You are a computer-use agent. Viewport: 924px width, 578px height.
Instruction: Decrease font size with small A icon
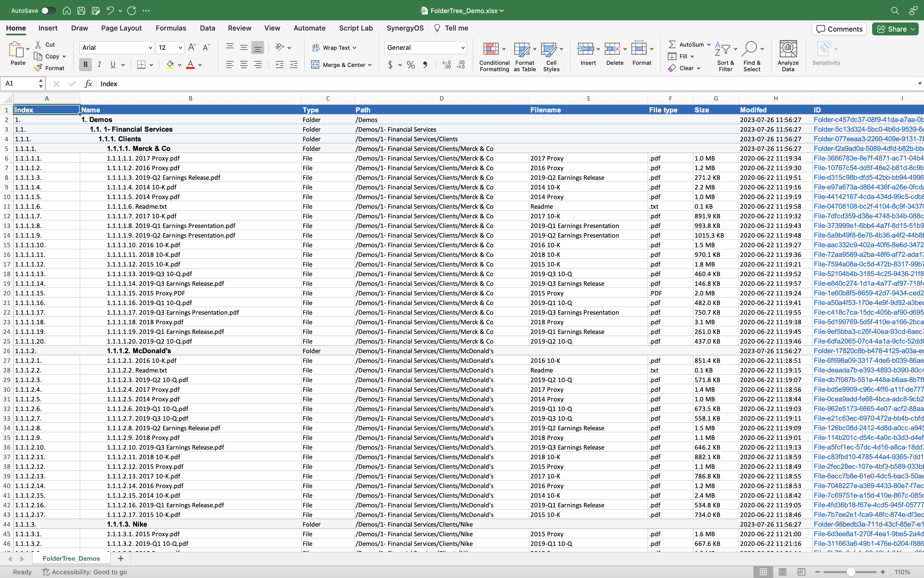[206, 47]
